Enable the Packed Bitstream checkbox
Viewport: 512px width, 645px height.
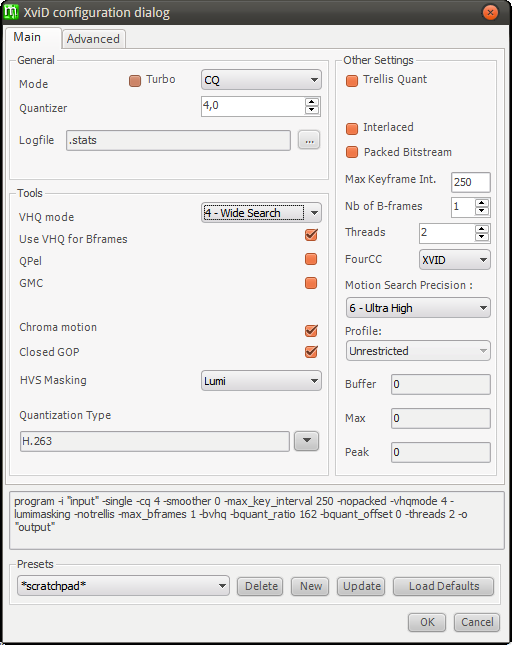point(352,152)
